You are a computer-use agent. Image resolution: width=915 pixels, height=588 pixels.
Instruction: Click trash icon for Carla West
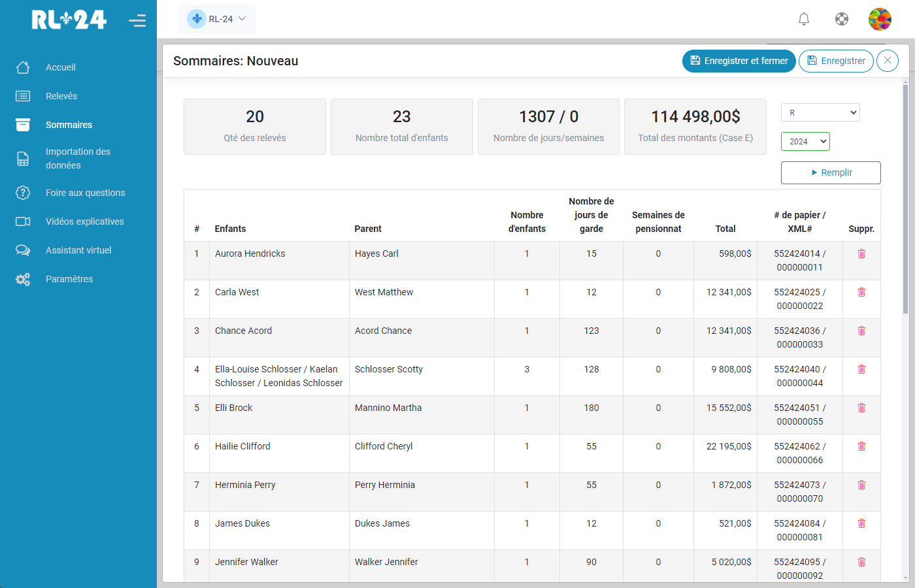861,292
